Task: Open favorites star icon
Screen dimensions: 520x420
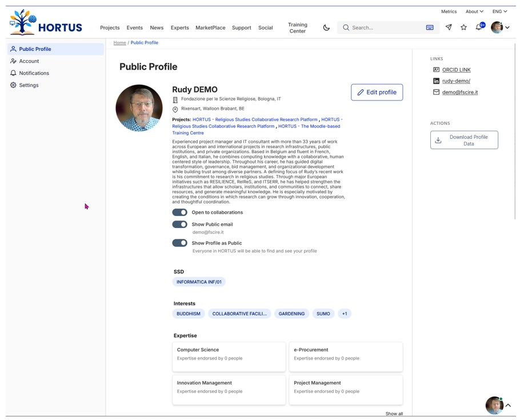Action: point(463,27)
